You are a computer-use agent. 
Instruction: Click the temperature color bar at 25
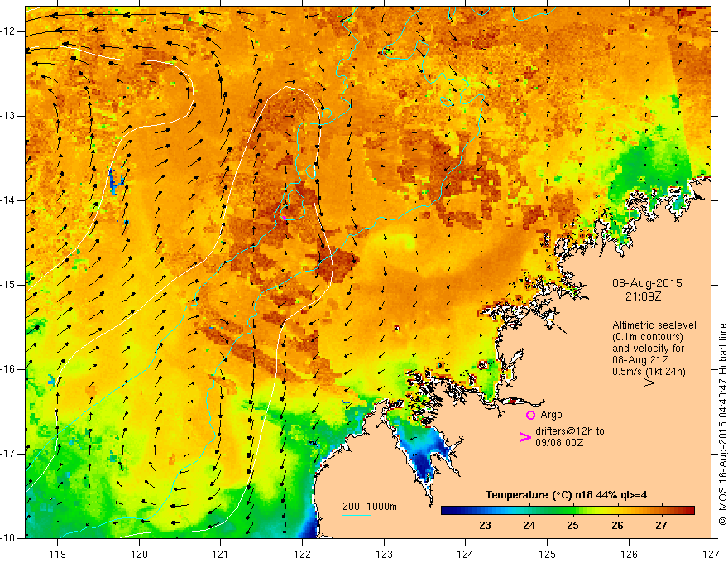(x=573, y=511)
